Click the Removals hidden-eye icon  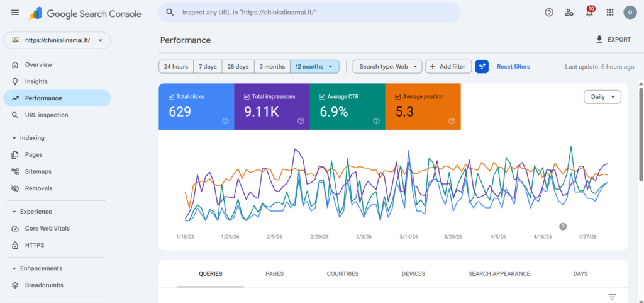click(15, 188)
